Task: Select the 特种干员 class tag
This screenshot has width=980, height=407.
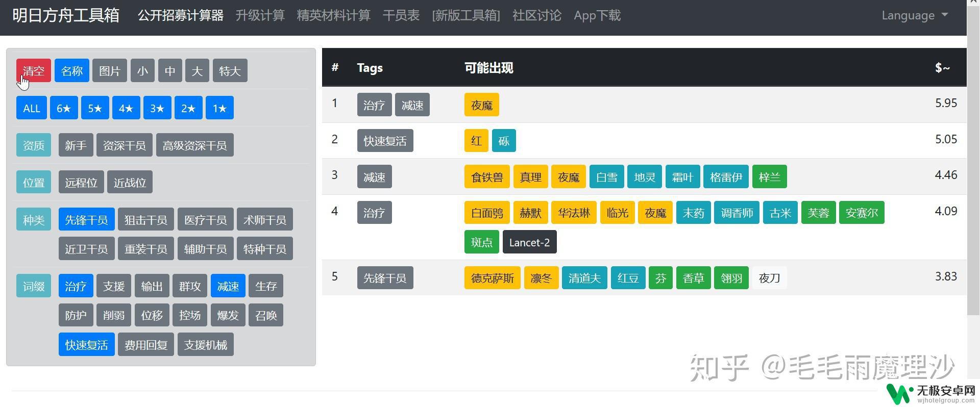Action: coord(265,248)
